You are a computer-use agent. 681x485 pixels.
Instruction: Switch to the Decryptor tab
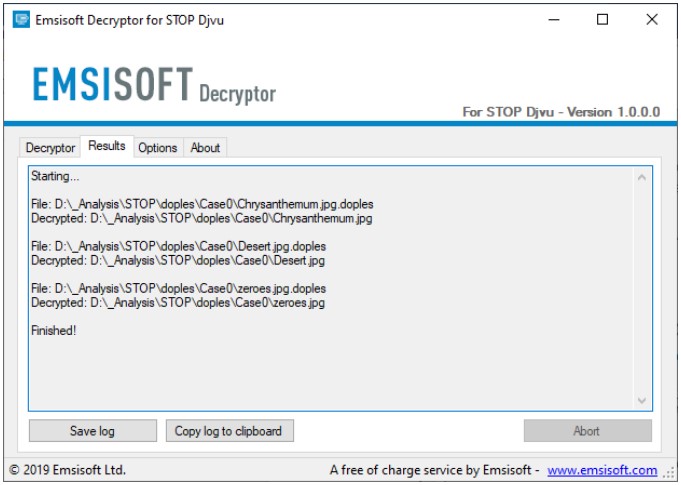[x=50, y=148]
